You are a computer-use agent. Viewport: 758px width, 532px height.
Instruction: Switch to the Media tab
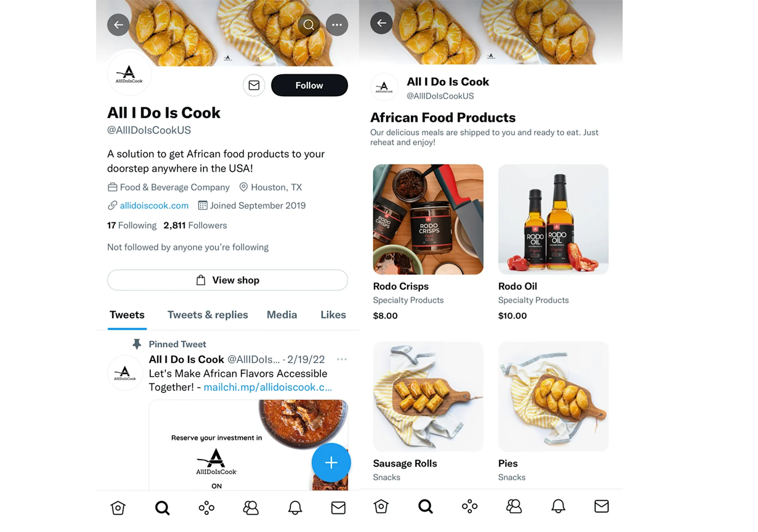(282, 315)
